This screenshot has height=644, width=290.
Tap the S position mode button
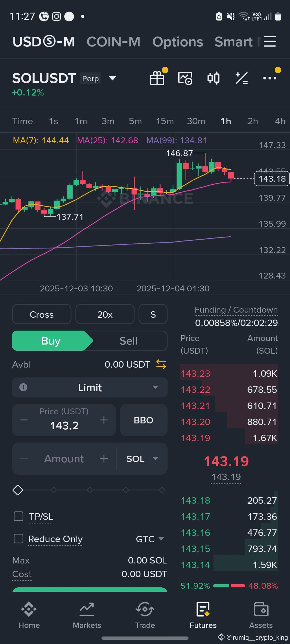(x=153, y=314)
